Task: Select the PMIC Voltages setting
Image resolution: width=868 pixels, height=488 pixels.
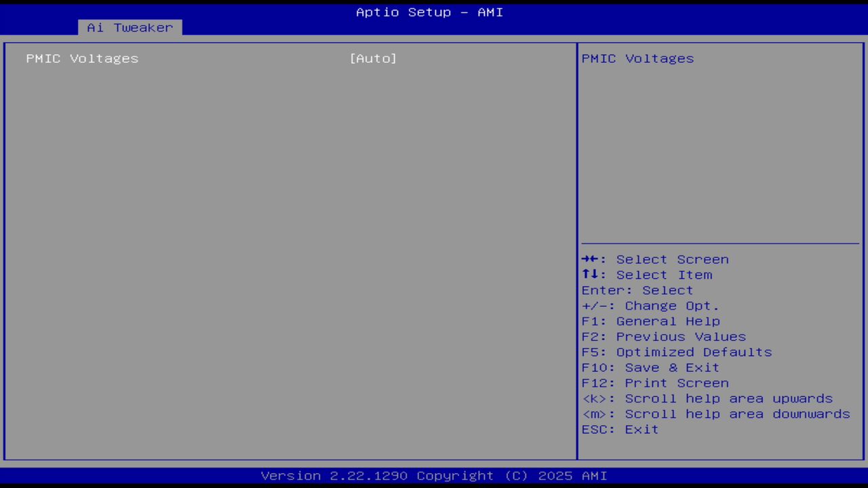Action: point(81,58)
